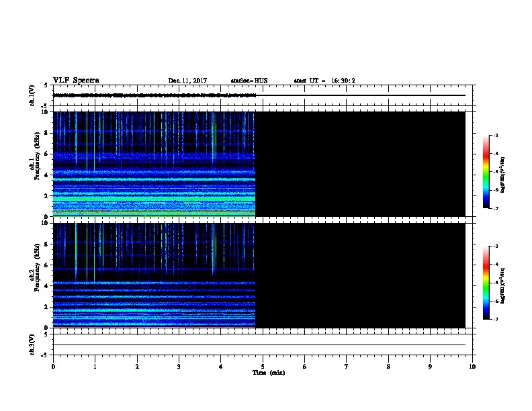This screenshot has height=411, width=532.
Task: Click the ch.1 PSD color bar
Action: tap(486, 172)
